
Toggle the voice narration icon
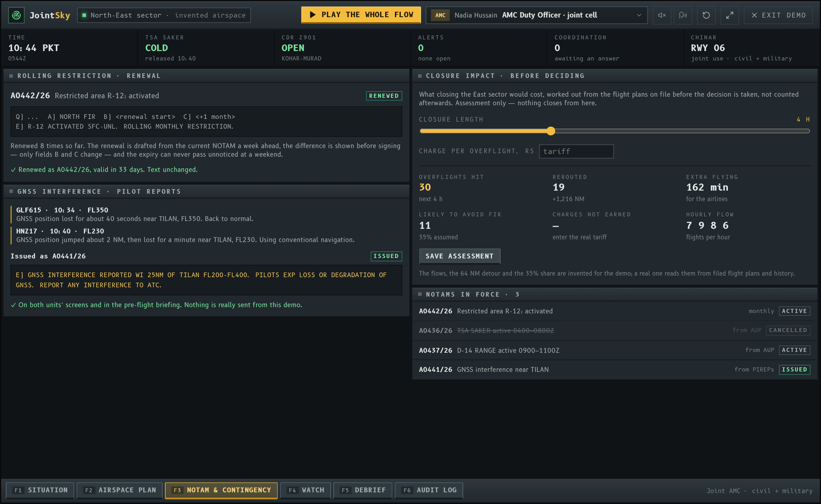(x=683, y=15)
